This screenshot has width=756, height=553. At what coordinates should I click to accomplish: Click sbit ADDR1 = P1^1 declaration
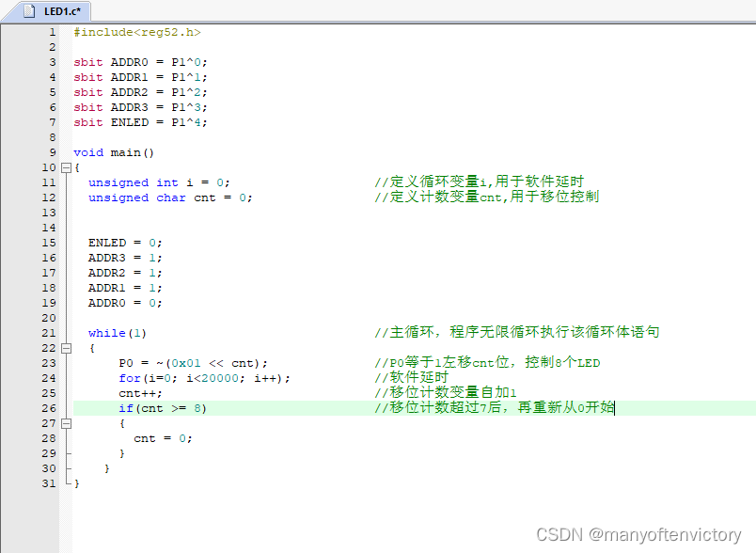[140, 77]
